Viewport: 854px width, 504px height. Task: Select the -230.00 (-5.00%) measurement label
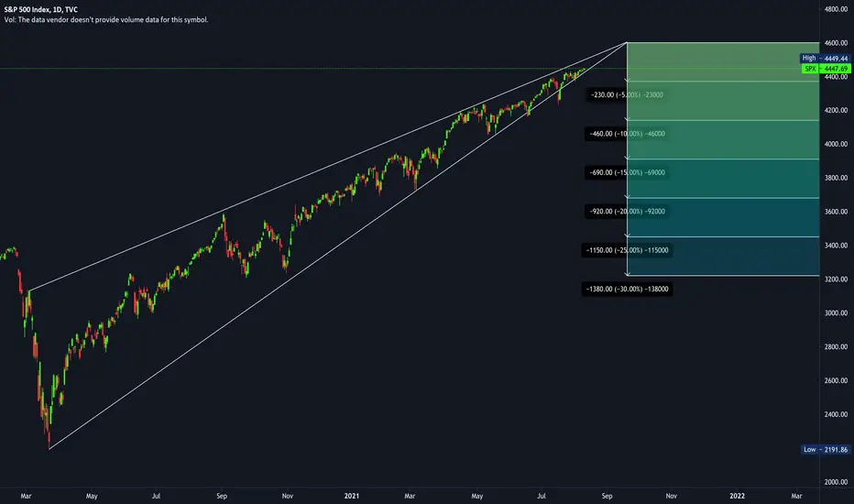coord(627,94)
